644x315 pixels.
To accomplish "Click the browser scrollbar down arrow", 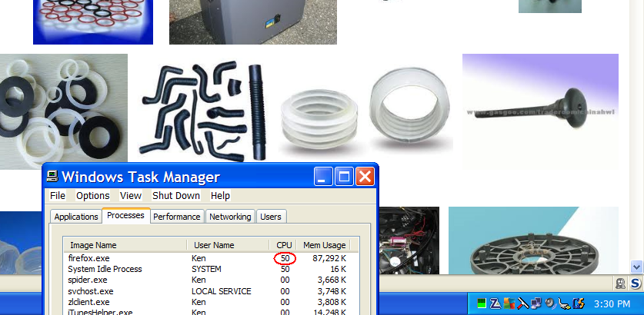I will (636, 267).
